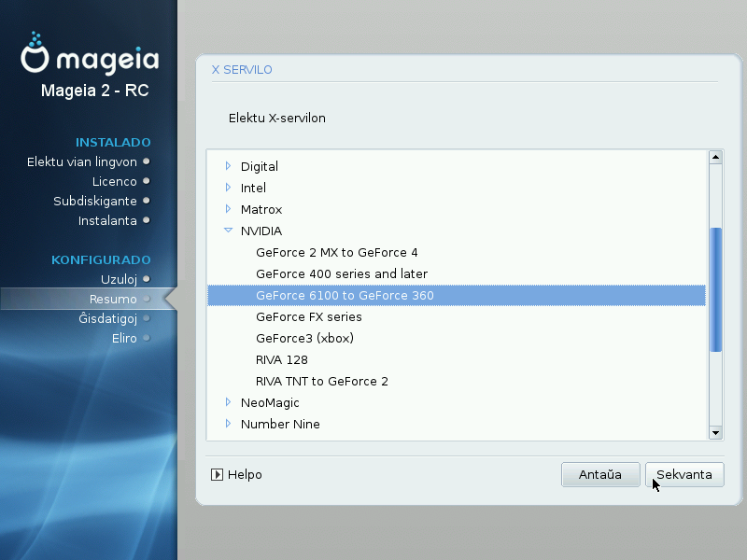Click the Digital row label
The height and width of the screenshot is (560, 747).
260,167
